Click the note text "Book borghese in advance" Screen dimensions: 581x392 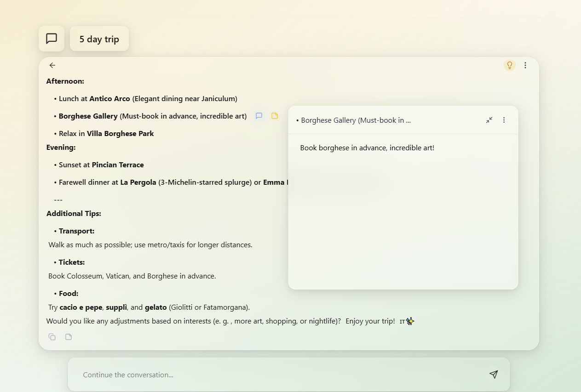coord(367,148)
